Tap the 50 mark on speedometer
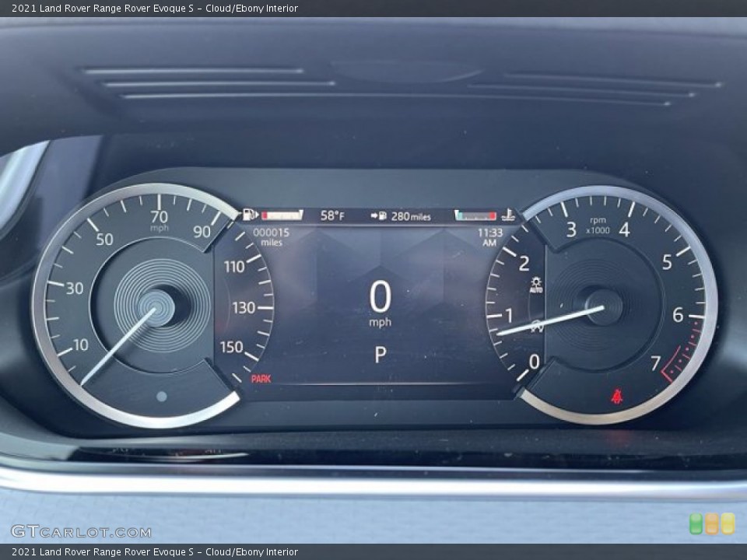This screenshot has width=747, height=560. click(104, 239)
